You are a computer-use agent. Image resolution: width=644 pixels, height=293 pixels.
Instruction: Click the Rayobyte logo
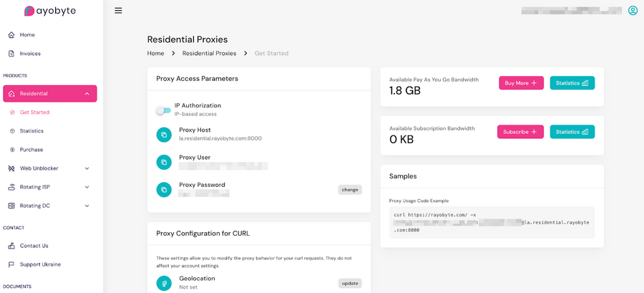[49, 11]
